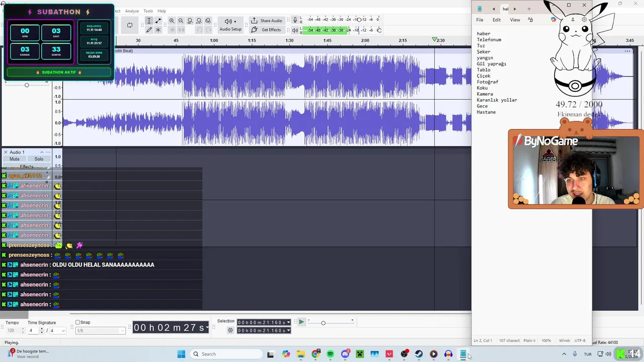Open the Audio Setup dropdown

(230, 25)
